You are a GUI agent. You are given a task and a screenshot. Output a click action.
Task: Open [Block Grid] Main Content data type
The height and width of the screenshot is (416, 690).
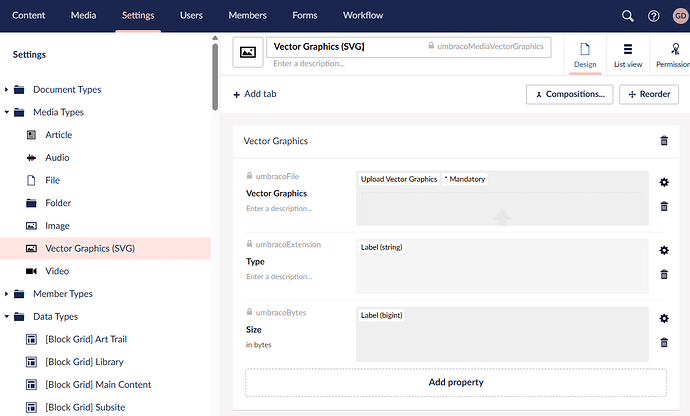tap(98, 385)
